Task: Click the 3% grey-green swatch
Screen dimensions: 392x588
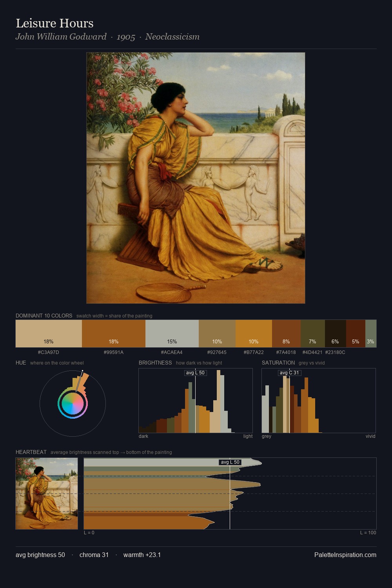Action: (x=371, y=334)
